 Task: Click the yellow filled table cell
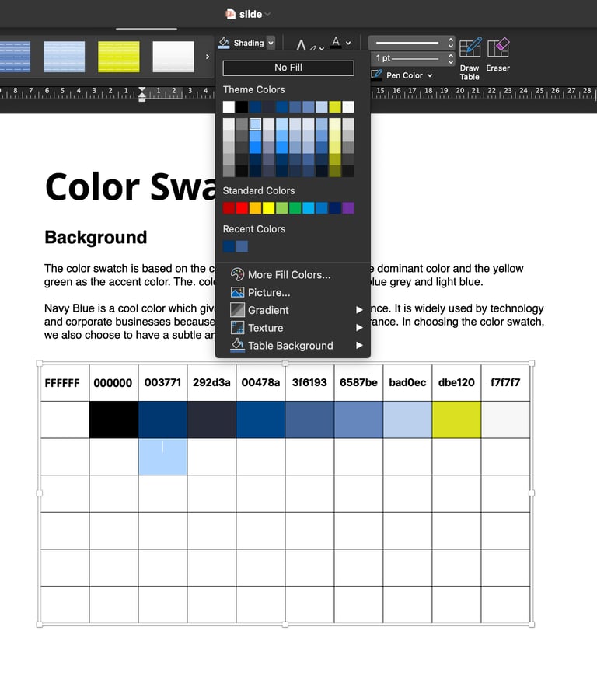coord(457,420)
